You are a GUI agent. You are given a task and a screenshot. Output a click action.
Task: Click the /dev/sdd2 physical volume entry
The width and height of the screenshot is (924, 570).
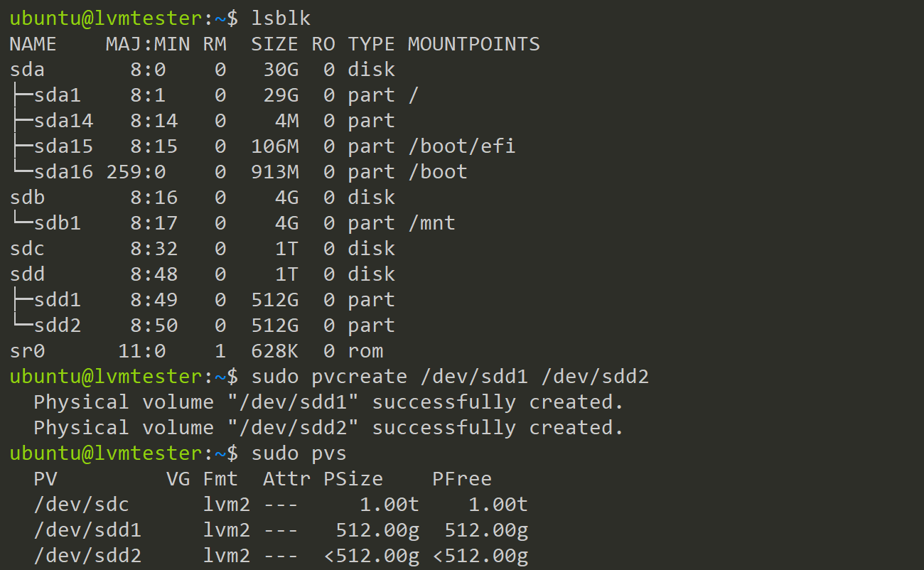point(87,556)
